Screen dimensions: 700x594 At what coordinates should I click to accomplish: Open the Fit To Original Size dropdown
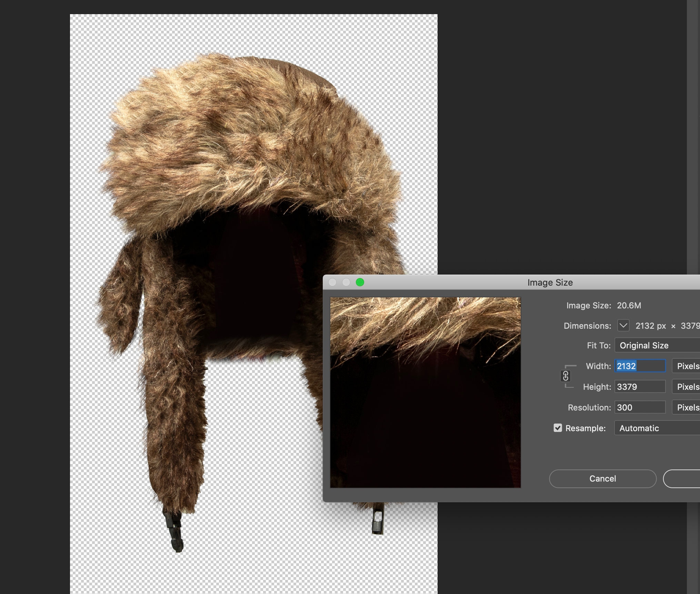click(x=657, y=345)
